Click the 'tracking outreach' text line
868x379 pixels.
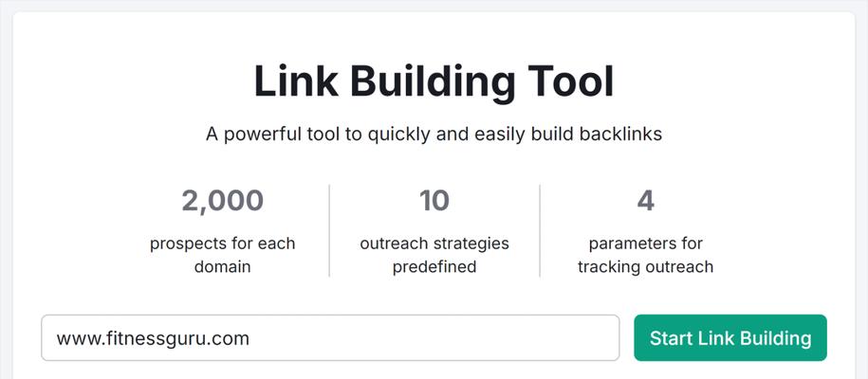645,266
